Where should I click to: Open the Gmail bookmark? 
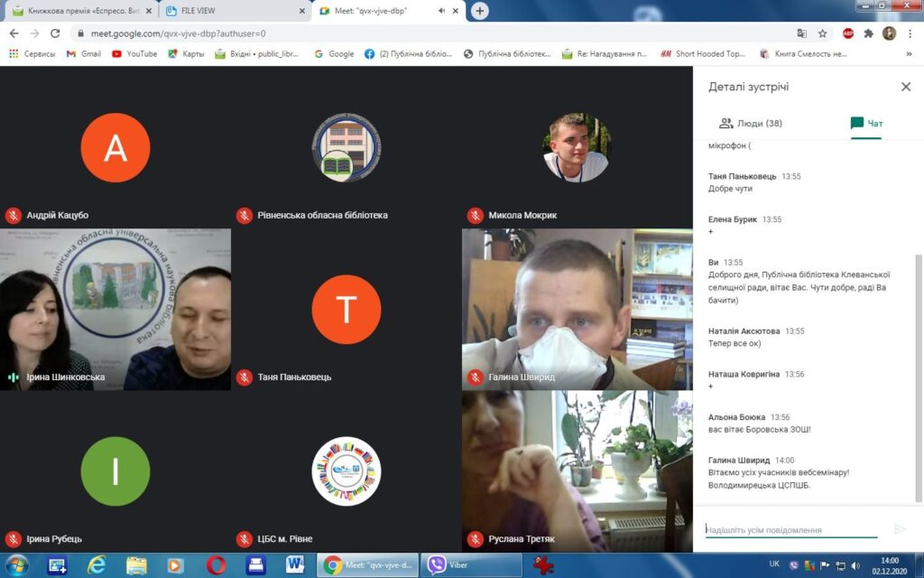[x=83, y=54]
